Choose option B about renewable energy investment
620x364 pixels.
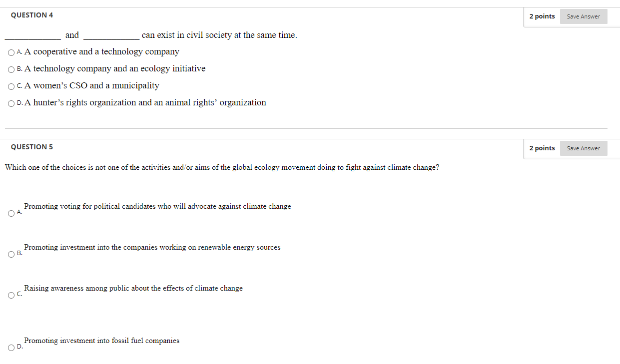tap(11, 254)
